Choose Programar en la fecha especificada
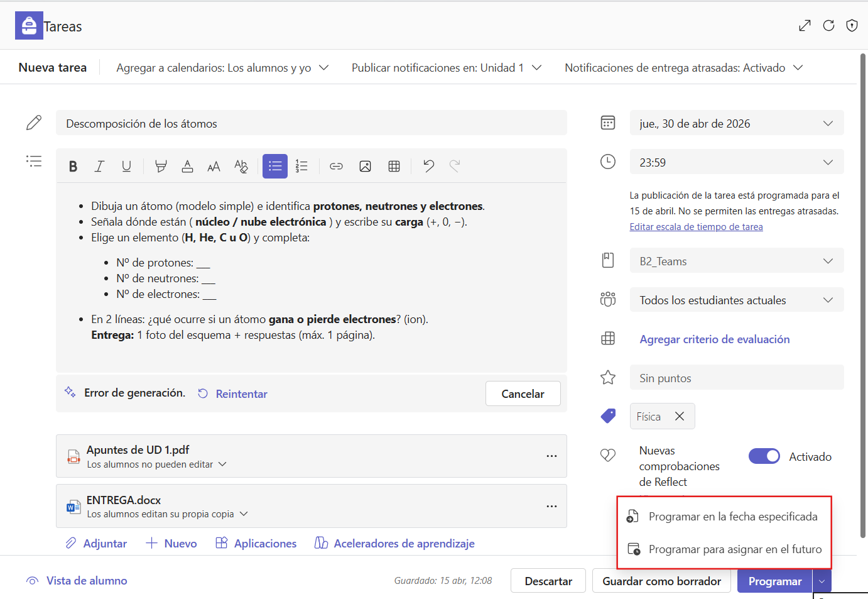This screenshot has width=868, height=599. coord(724,517)
